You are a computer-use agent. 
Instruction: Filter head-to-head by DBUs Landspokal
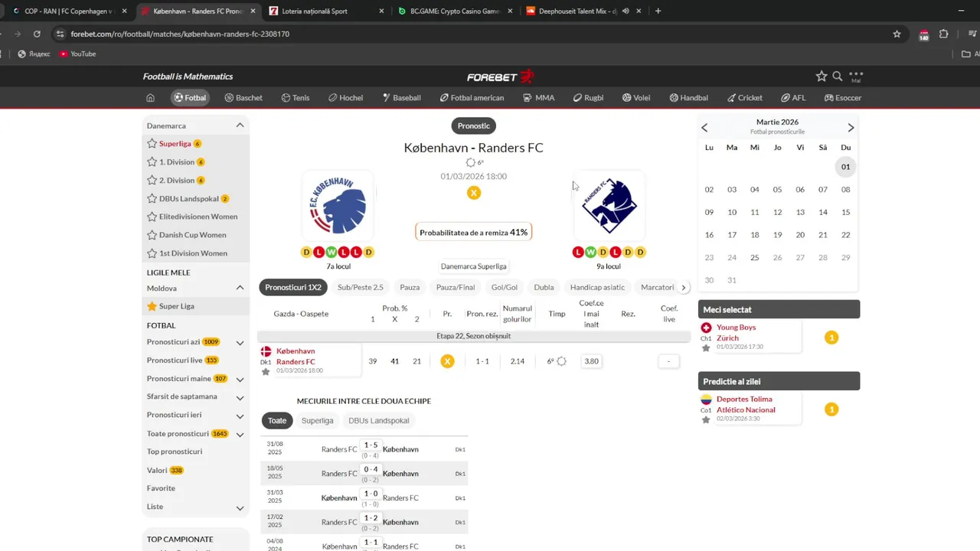[x=379, y=421]
